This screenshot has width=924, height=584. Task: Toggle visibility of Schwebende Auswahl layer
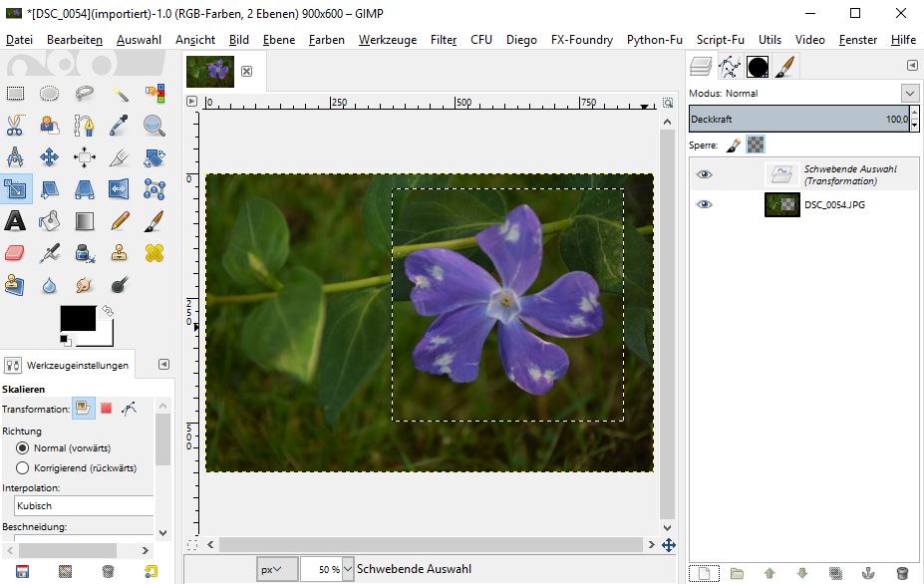tap(705, 174)
